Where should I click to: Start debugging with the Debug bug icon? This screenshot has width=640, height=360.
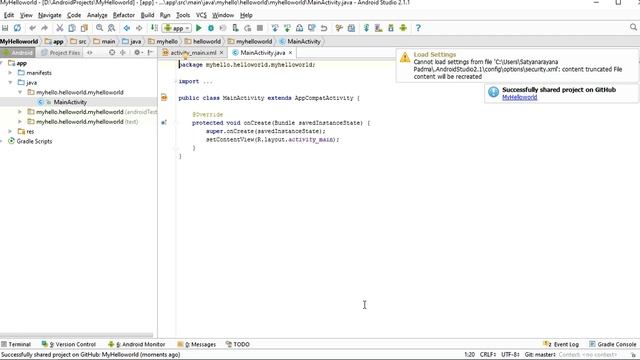pyautogui.click(x=211, y=28)
